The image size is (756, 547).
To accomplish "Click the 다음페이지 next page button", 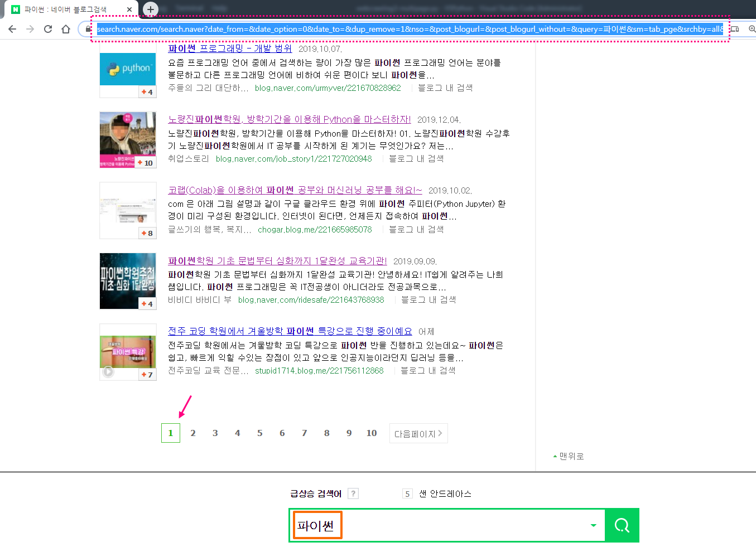I will (x=418, y=433).
